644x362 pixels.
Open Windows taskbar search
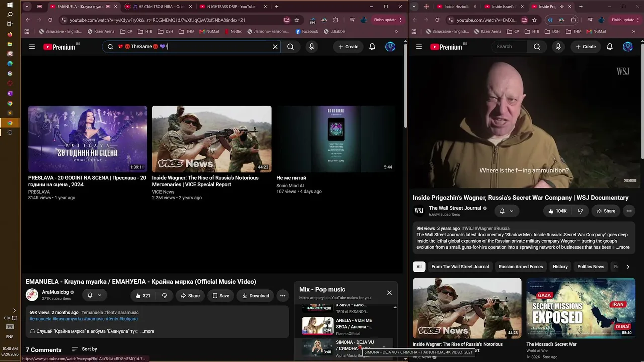click(10, 14)
